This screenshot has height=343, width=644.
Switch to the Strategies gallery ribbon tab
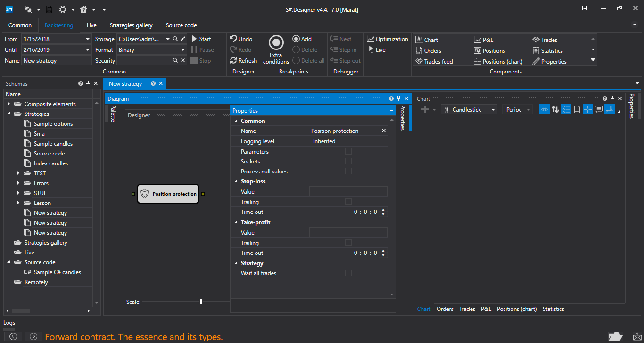pos(131,25)
